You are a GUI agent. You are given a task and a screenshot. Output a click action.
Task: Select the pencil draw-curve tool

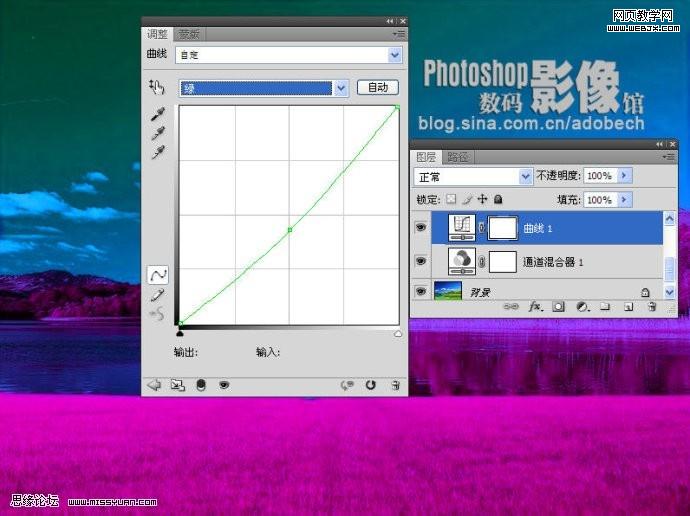point(158,295)
